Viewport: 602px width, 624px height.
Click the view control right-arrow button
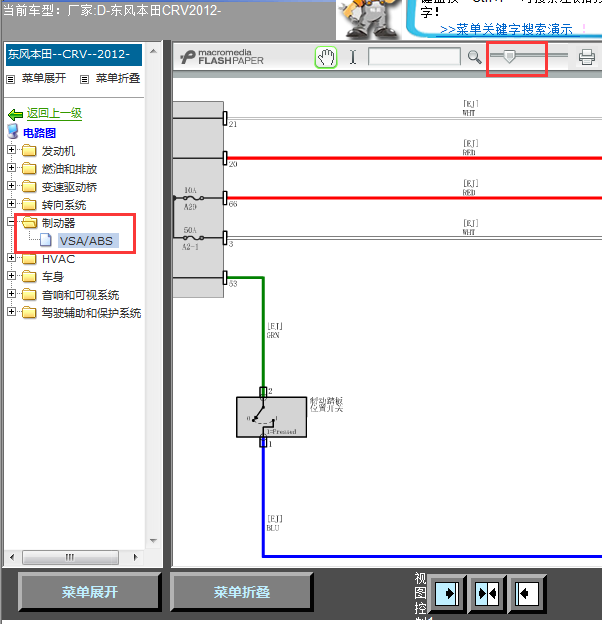pyautogui.click(x=447, y=594)
